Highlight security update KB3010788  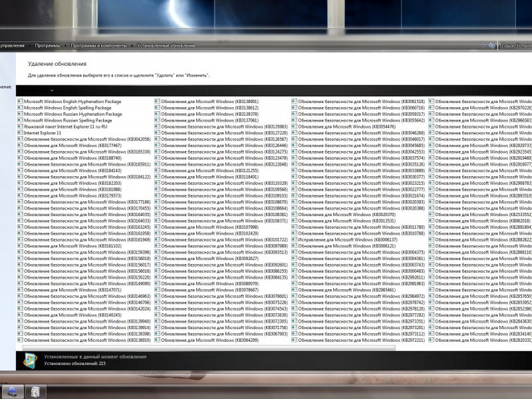click(x=358, y=233)
